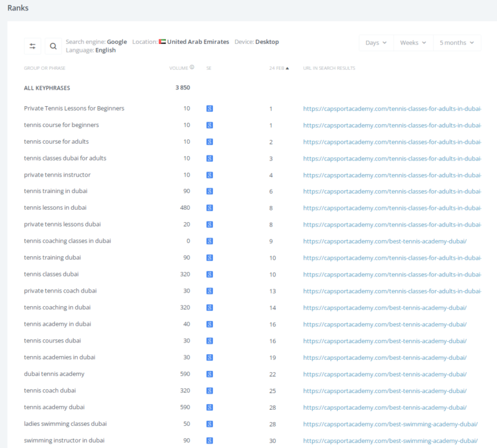Image resolution: width=497 pixels, height=448 pixels.
Task: Select the tennis classes dubai keyphrase
Action: click(51, 274)
